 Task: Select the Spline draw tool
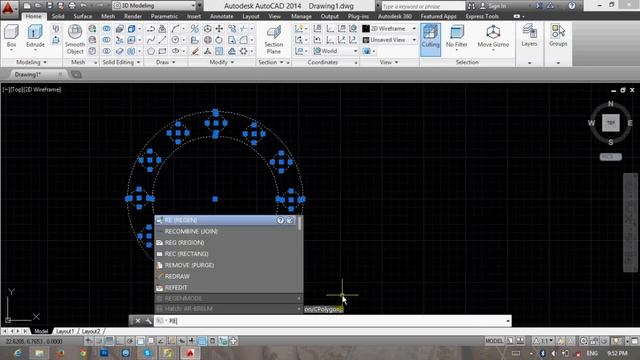(151, 40)
